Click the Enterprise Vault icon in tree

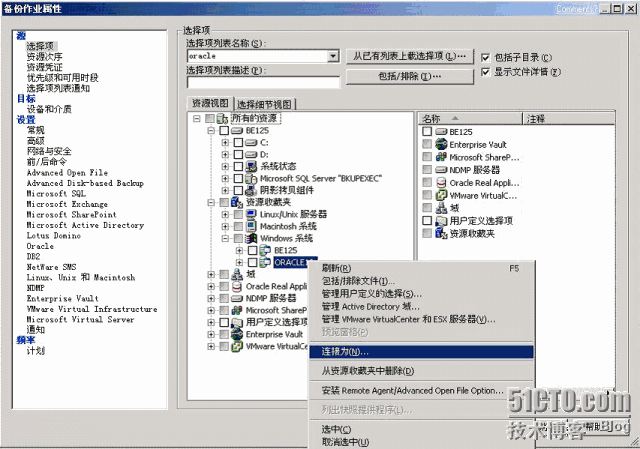click(237, 334)
